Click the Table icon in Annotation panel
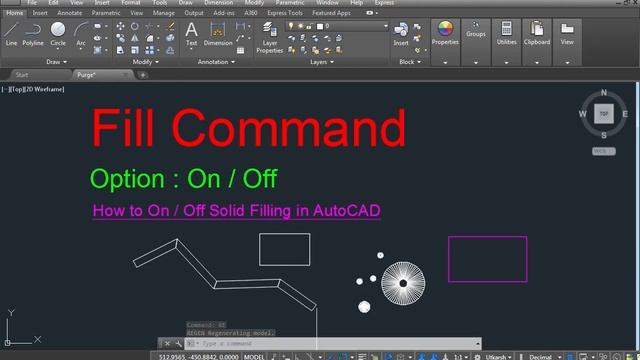The image size is (640, 360). (x=240, y=50)
